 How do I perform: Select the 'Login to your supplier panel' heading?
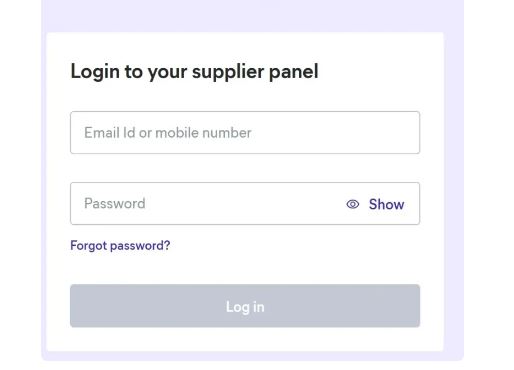pyautogui.click(x=194, y=72)
